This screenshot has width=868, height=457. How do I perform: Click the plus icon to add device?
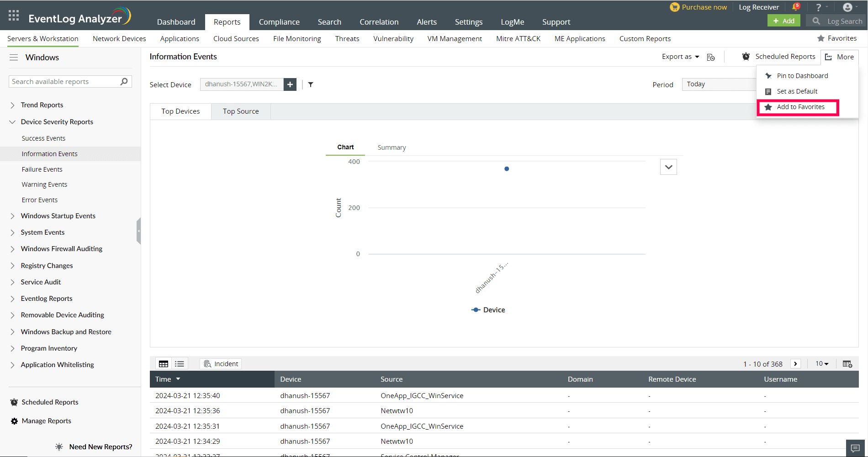[x=290, y=84]
